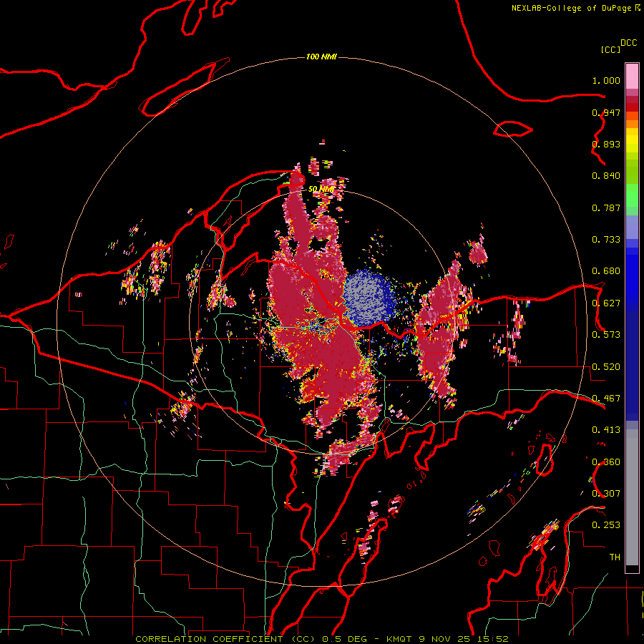Image resolution: width=644 pixels, height=644 pixels.
Task: Click the [CC] legend unit label
Action: [610, 49]
